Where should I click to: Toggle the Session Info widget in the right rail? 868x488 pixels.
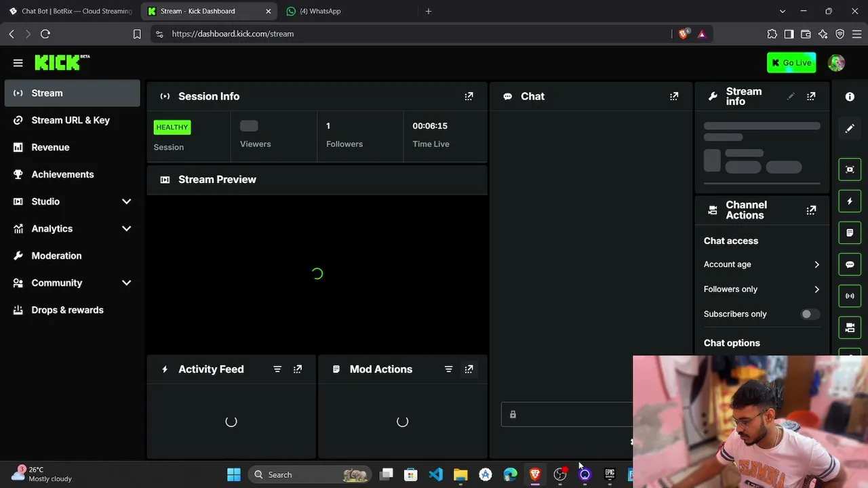click(850, 296)
